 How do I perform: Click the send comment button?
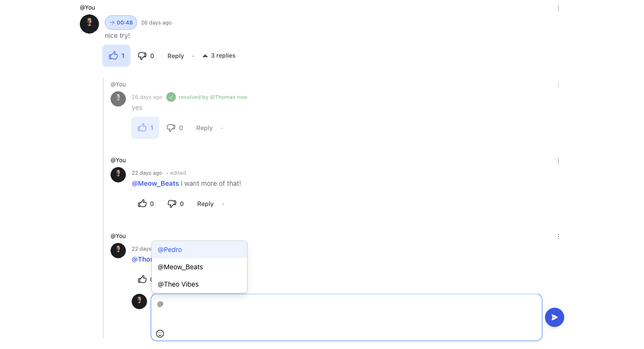(554, 317)
